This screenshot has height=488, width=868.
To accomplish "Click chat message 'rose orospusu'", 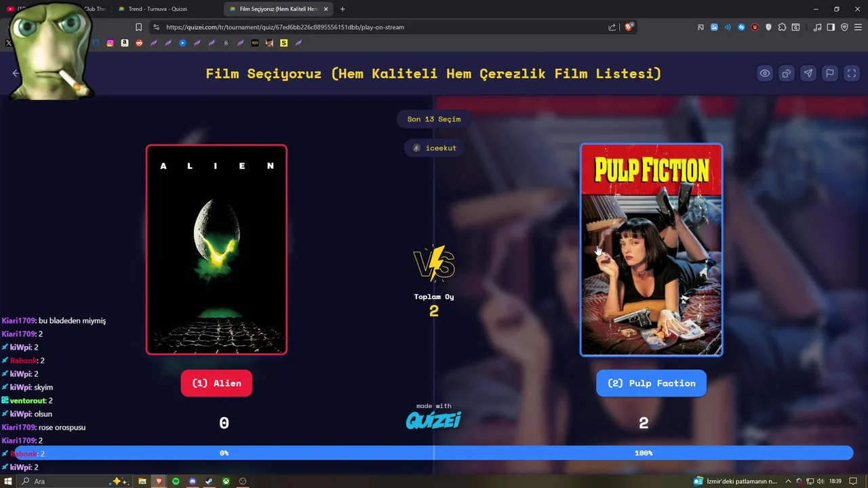I will 62,427.
